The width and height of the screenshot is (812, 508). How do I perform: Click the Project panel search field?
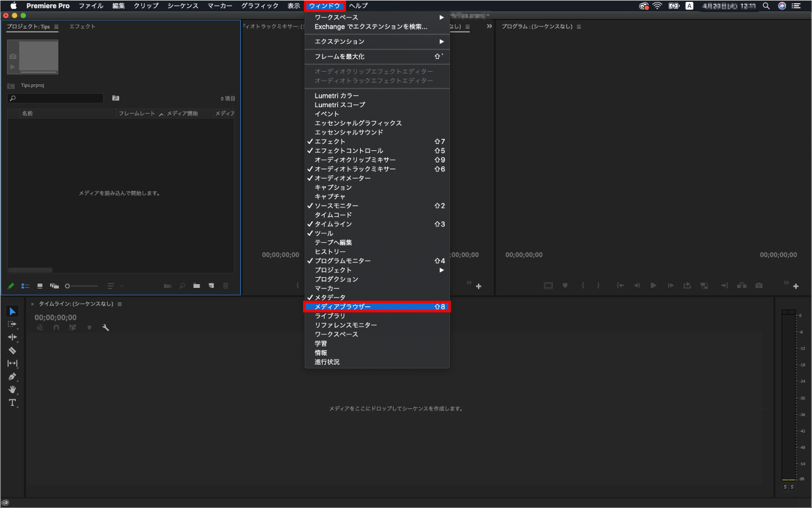click(55, 98)
